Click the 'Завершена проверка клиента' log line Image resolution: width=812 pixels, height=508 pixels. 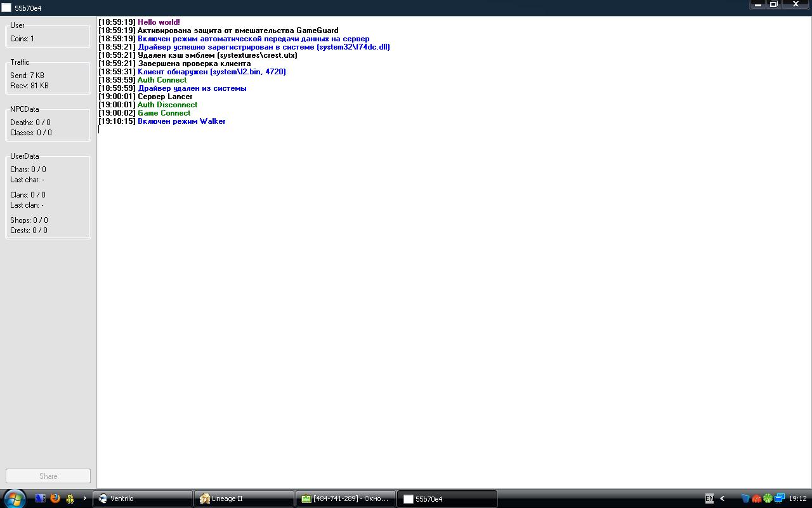(174, 63)
